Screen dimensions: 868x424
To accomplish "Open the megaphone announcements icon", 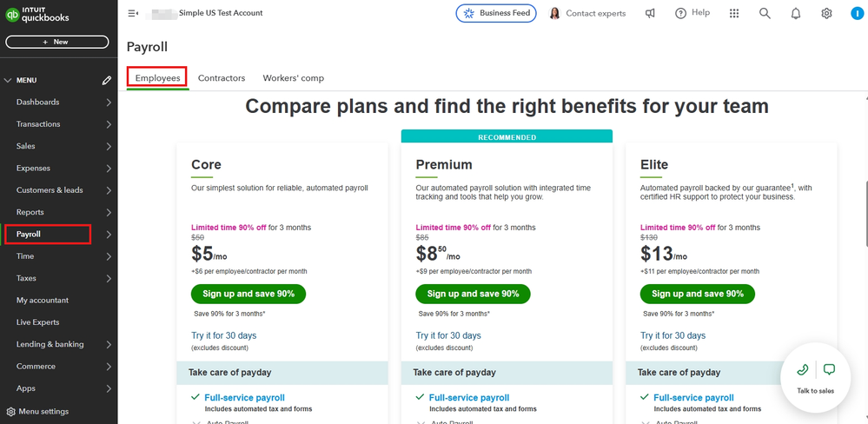I will pos(650,13).
